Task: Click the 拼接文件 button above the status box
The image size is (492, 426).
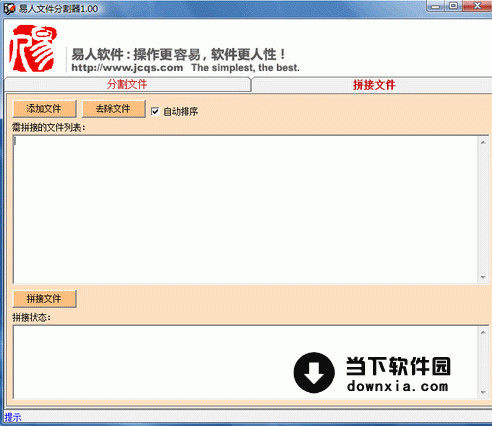Action: [44, 299]
